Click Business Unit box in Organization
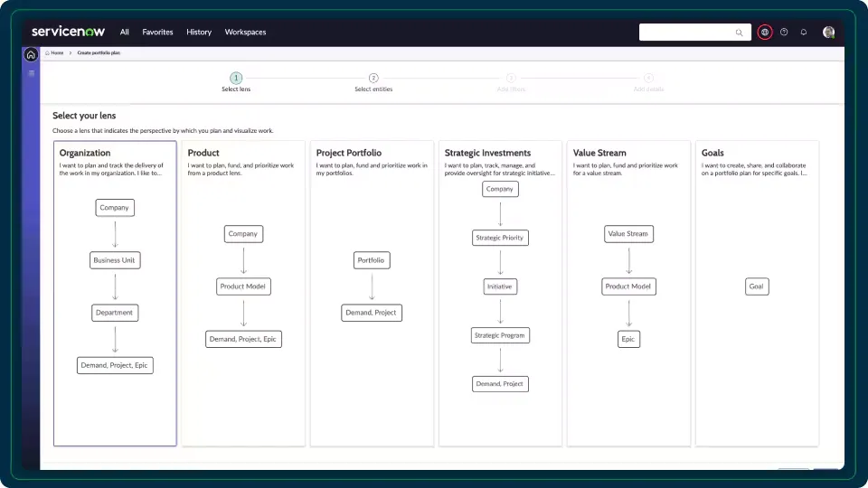Screen dimensions: 868x488 [115, 260]
